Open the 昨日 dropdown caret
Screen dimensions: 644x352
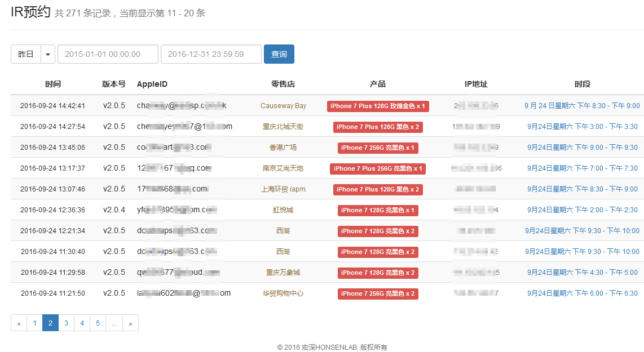click(x=48, y=54)
